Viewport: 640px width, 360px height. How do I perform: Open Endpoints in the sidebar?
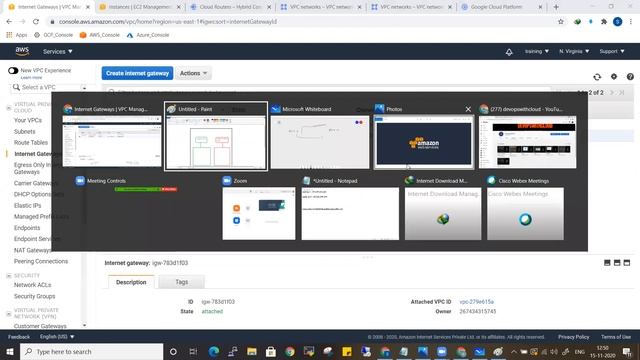tap(27, 228)
